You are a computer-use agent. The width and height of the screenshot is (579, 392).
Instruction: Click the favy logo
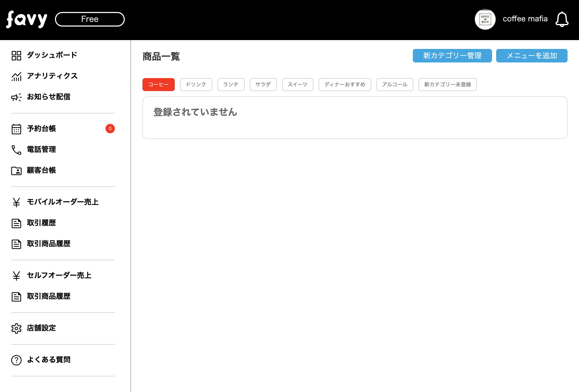tap(27, 19)
